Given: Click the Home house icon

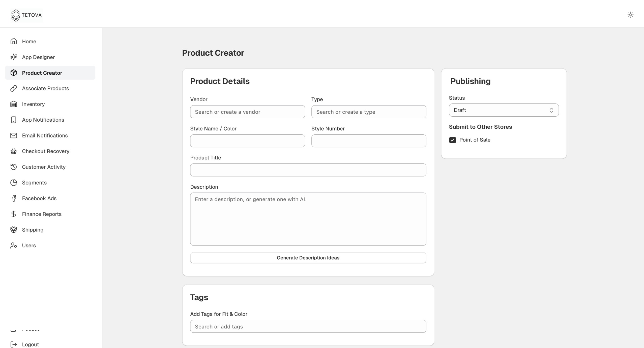Looking at the screenshot, I should (x=14, y=41).
